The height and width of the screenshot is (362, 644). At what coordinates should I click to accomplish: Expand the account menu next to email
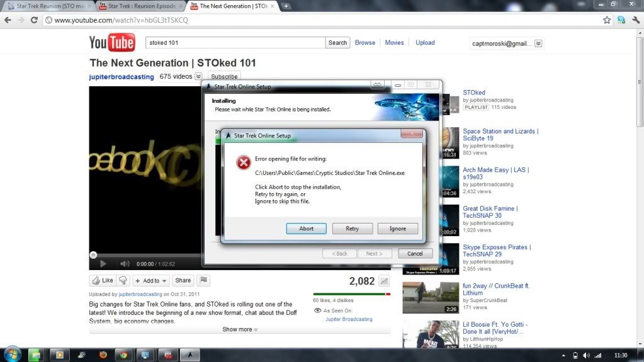tap(538, 43)
